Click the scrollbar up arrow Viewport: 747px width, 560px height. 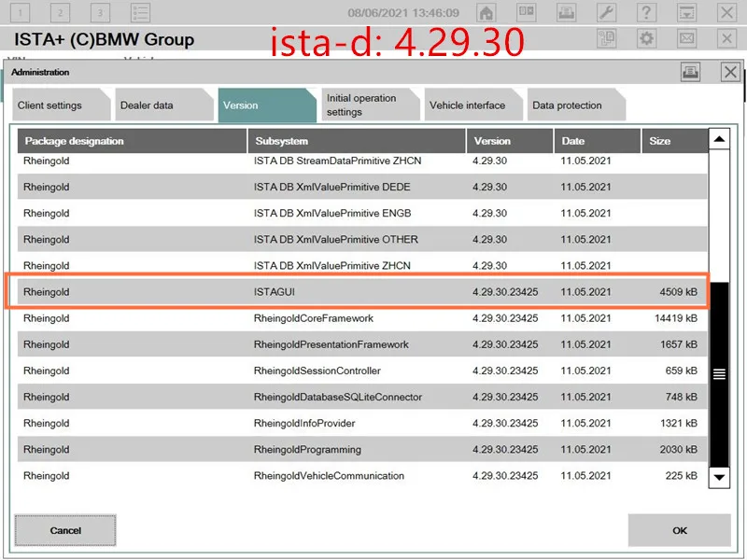719,139
